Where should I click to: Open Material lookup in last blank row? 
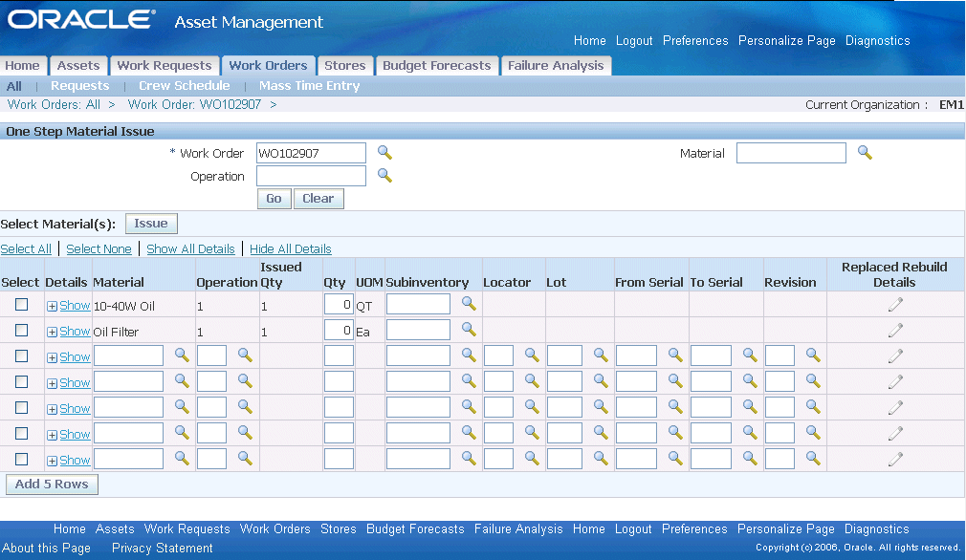[x=181, y=459]
